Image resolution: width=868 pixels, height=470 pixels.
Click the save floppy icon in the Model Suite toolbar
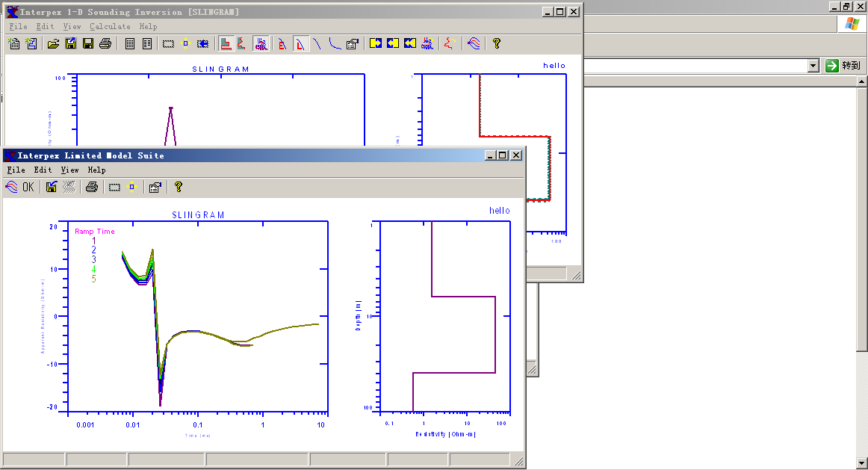click(x=52, y=187)
